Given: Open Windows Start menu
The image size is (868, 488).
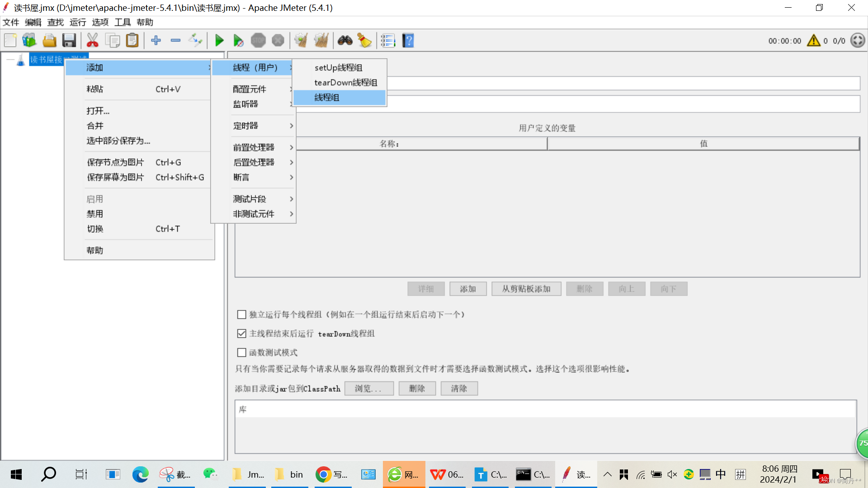Looking at the screenshot, I should click(16, 474).
